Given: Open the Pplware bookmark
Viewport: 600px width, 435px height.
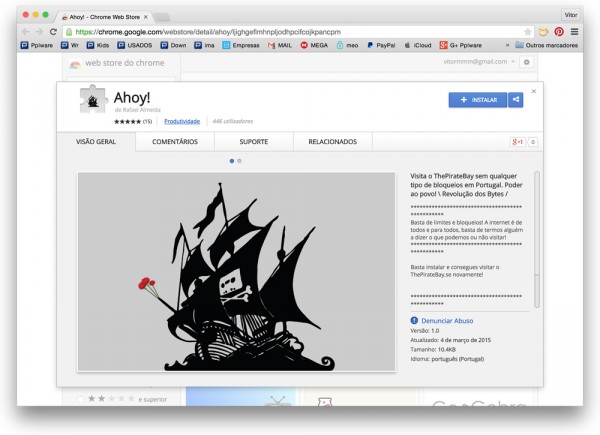Looking at the screenshot, I should point(37,45).
